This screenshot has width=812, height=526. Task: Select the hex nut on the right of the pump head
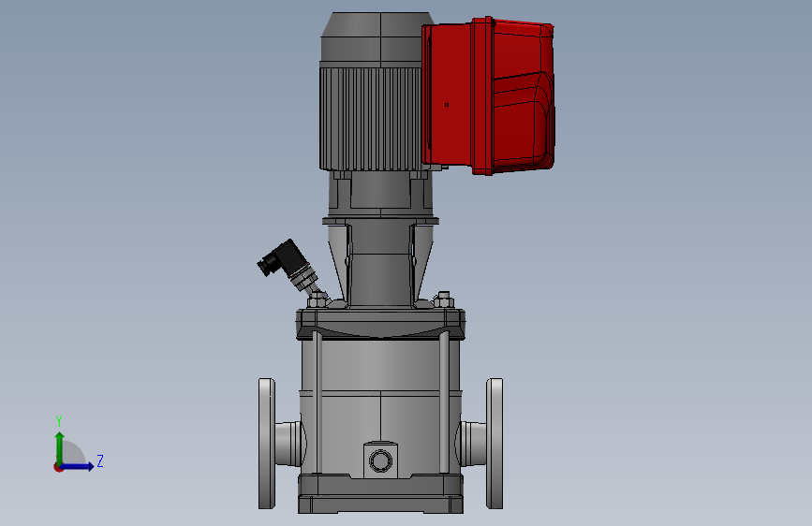(443, 300)
